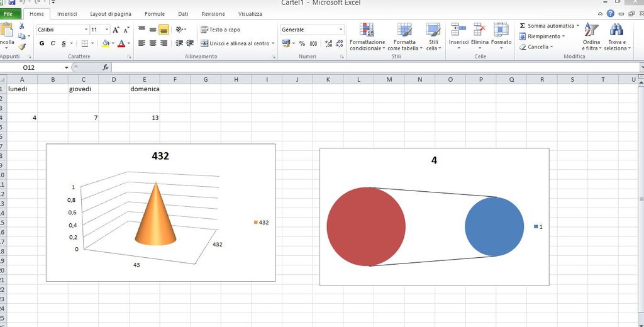Click the fx insert function icon
The height and width of the screenshot is (327, 644).
point(106,67)
